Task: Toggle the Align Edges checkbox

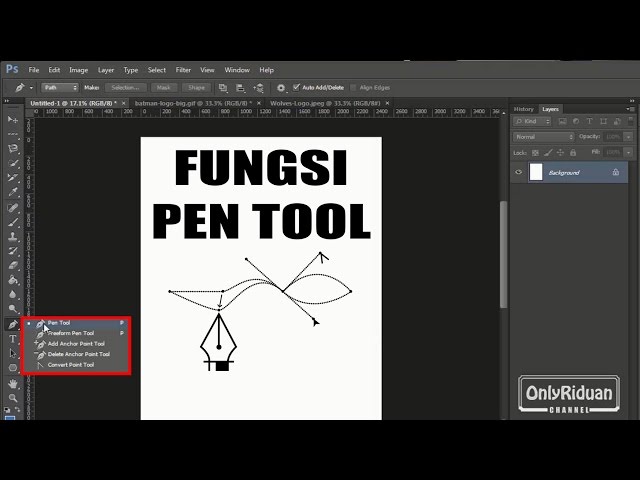Action: 353,87
